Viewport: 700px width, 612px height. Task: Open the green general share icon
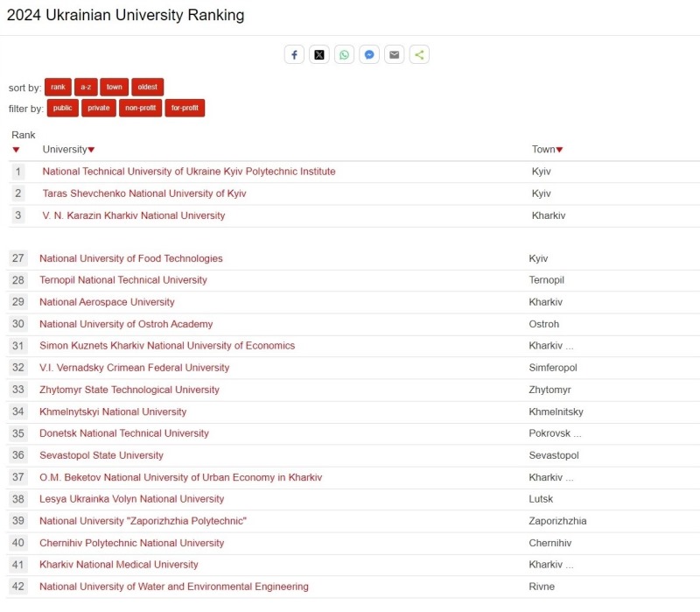tap(419, 54)
